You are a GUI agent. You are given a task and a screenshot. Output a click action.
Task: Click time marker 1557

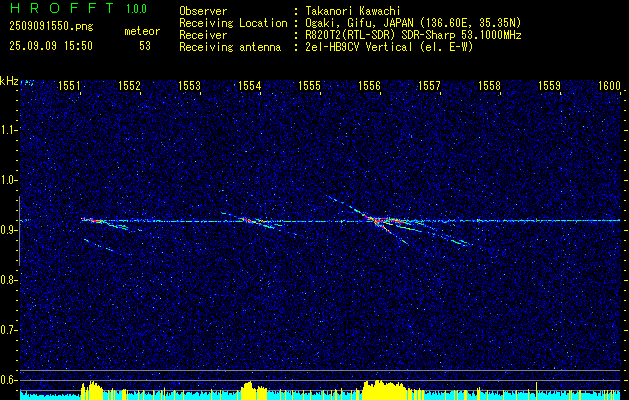pos(429,85)
